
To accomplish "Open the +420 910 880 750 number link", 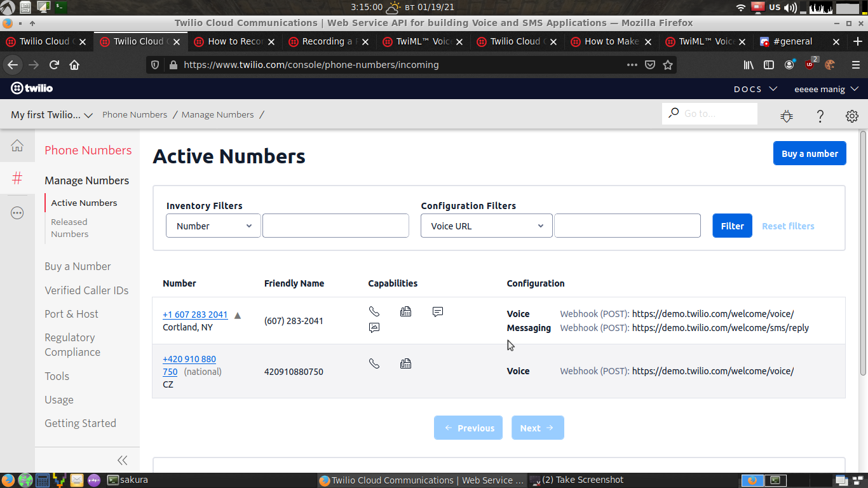I will point(189,365).
